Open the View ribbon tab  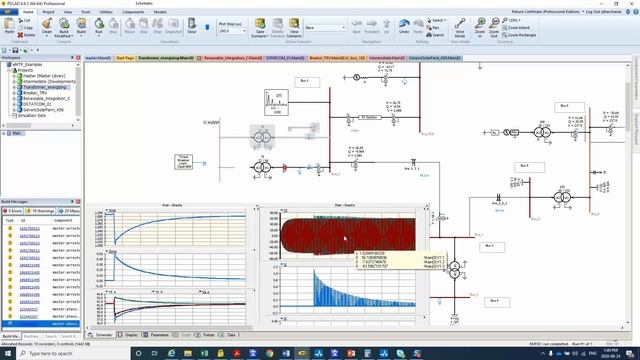tap(68, 12)
